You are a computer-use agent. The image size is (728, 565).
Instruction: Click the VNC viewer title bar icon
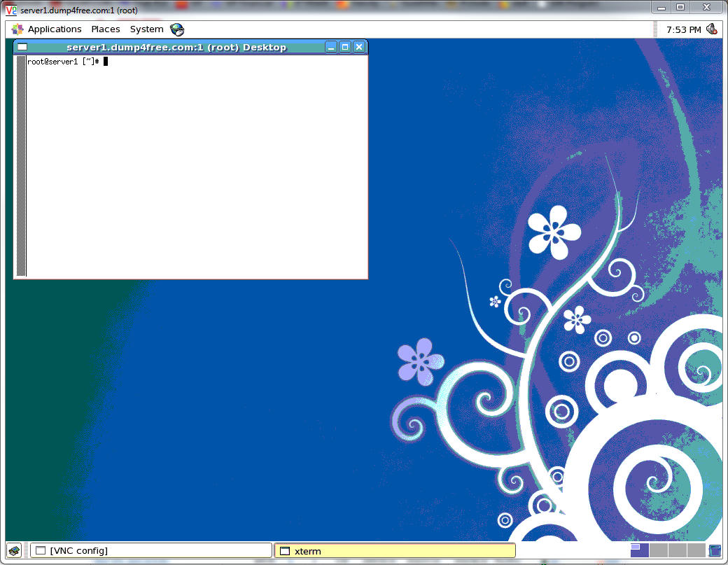pyautogui.click(x=11, y=10)
